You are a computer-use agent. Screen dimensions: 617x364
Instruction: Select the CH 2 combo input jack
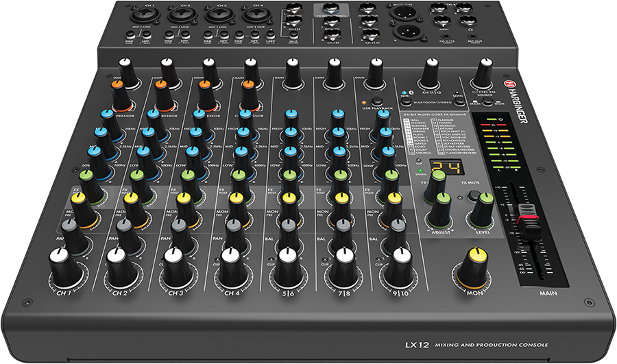[182, 15]
